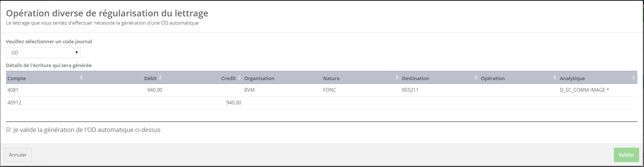Click the FONC nature value
Screen dimensions: 644x167
329,90
